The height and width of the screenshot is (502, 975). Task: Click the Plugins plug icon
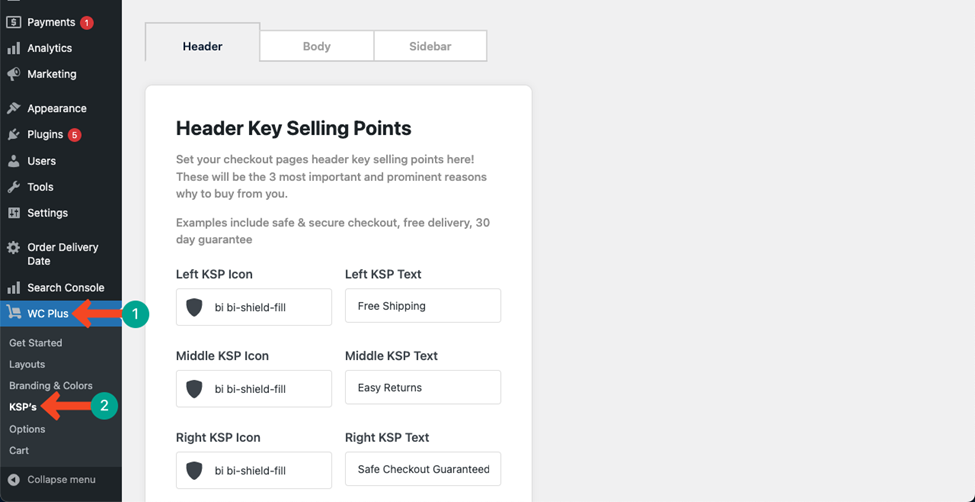pyautogui.click(x=14, y=134)
